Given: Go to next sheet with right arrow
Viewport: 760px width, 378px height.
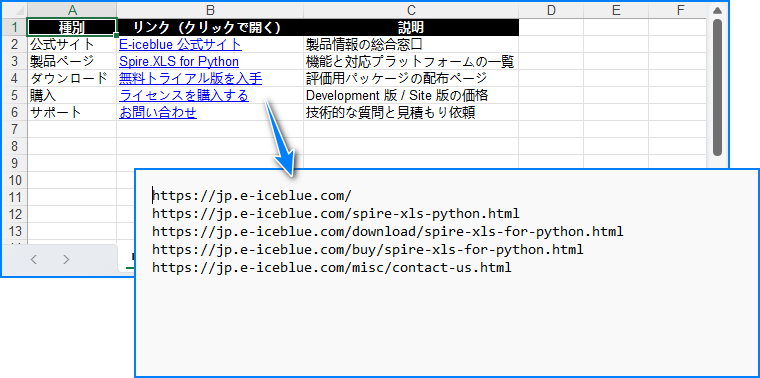Looking at the screenshot, I should tap(66, 259).
